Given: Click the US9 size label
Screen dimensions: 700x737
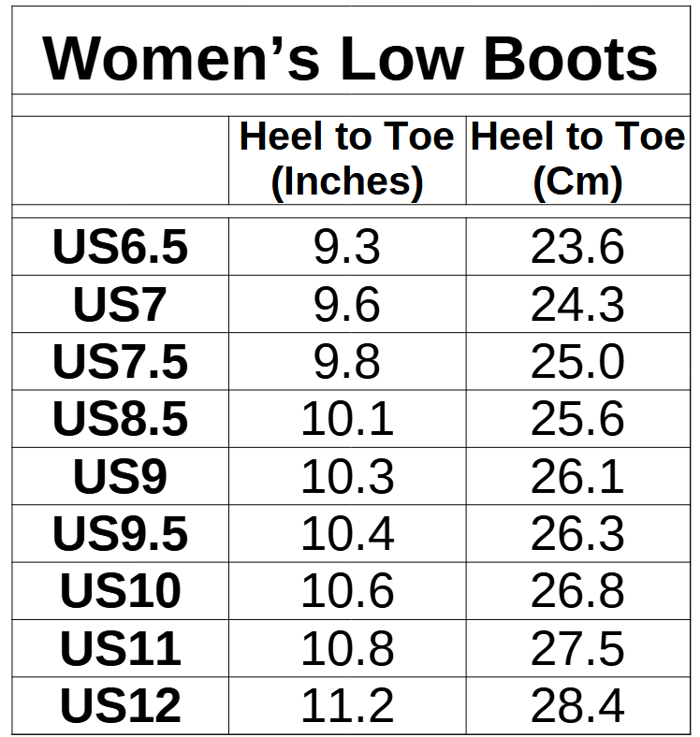Looking at the screenshot, I should tap(120, 477).
